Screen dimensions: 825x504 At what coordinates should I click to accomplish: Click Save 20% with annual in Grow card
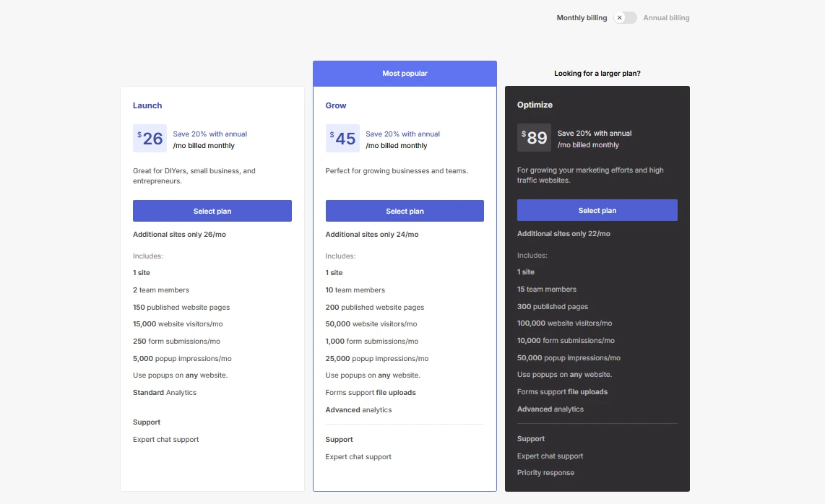coord(402,134)
